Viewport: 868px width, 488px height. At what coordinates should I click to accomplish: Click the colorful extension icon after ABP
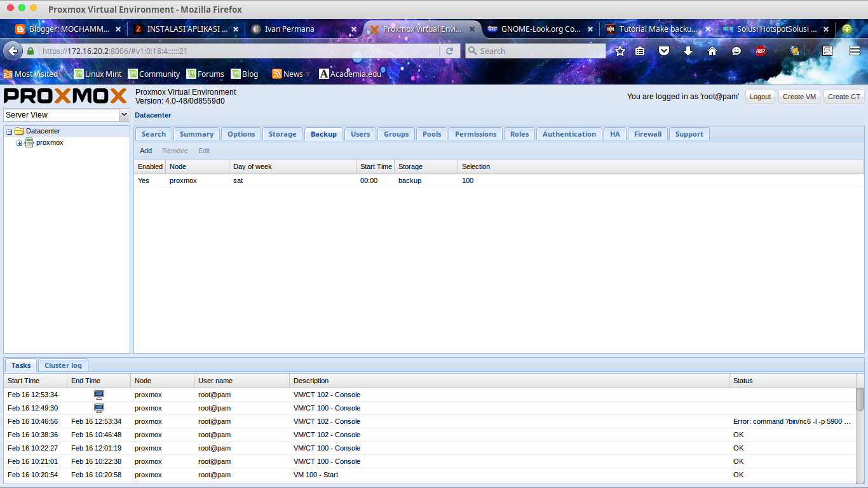[x=794, y=51]
